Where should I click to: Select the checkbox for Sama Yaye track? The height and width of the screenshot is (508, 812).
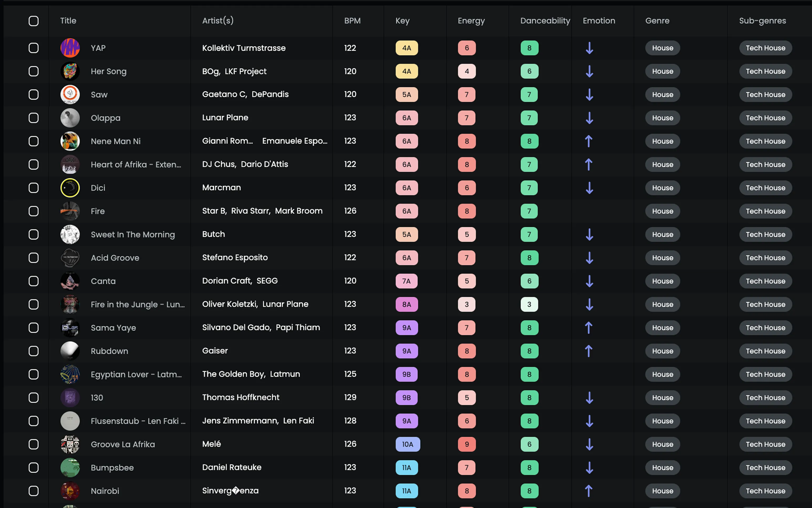pyautogui.click(x=34, y=328)
